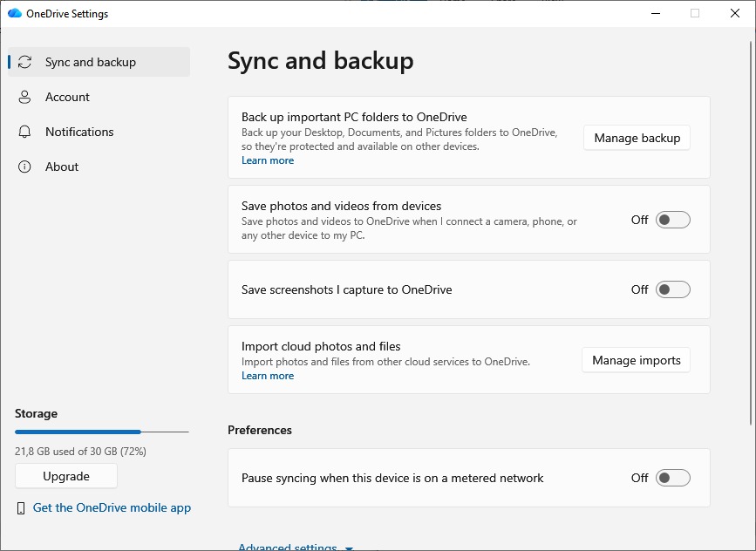
Task: Open Learn more under Import cloud photos
Action: click(268, 376)
